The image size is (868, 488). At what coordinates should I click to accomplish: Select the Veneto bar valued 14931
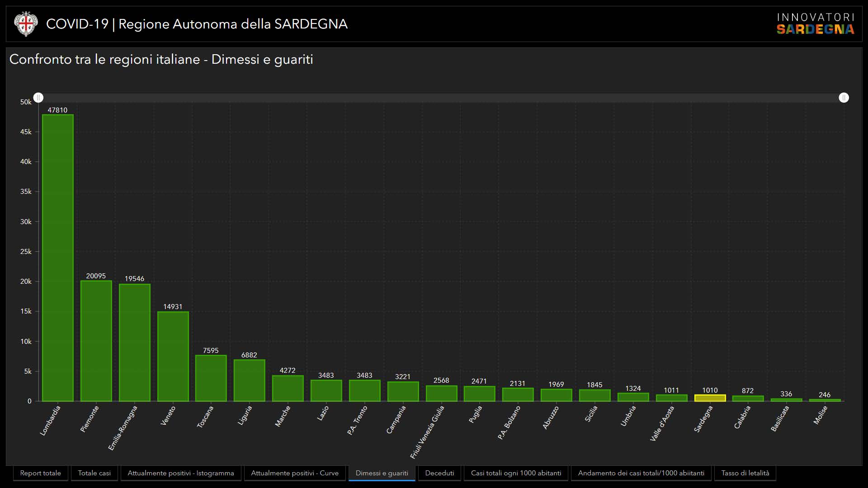pyautogui.click(x=173, y=356)
